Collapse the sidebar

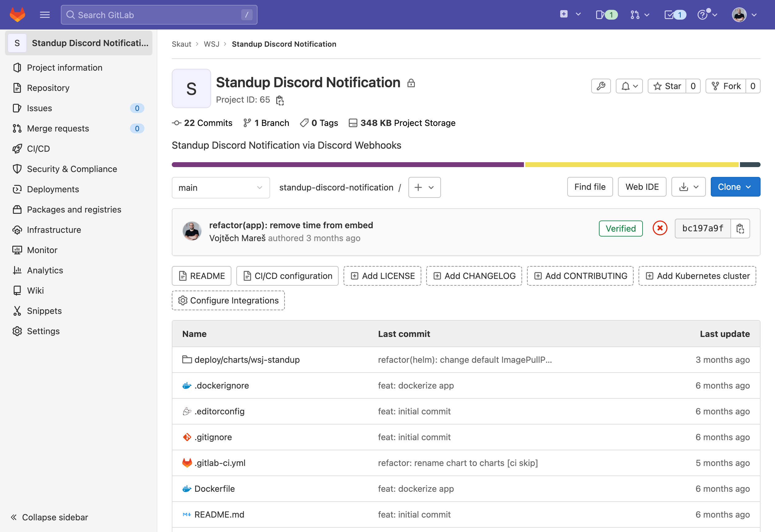49,517
